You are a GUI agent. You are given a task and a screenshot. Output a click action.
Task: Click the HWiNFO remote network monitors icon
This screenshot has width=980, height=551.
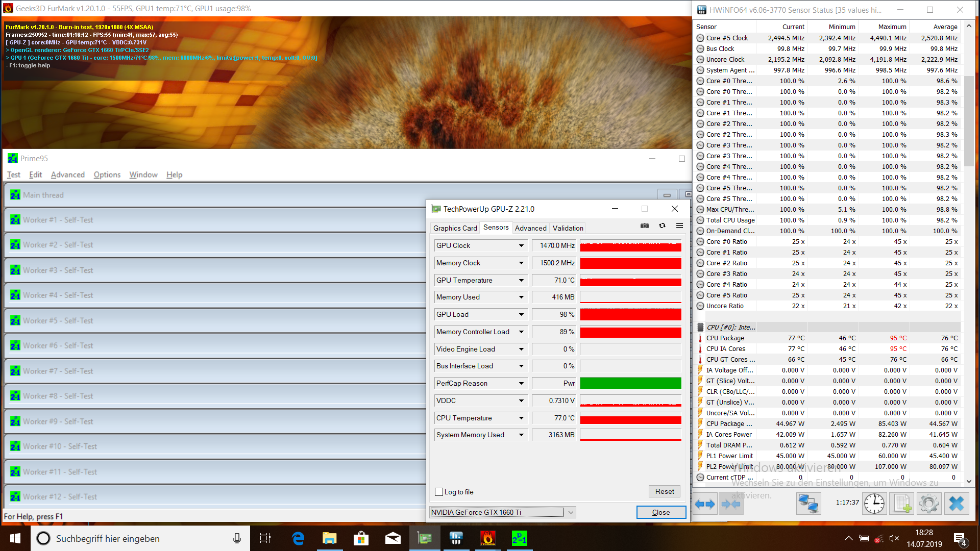[x=808, y=504]
